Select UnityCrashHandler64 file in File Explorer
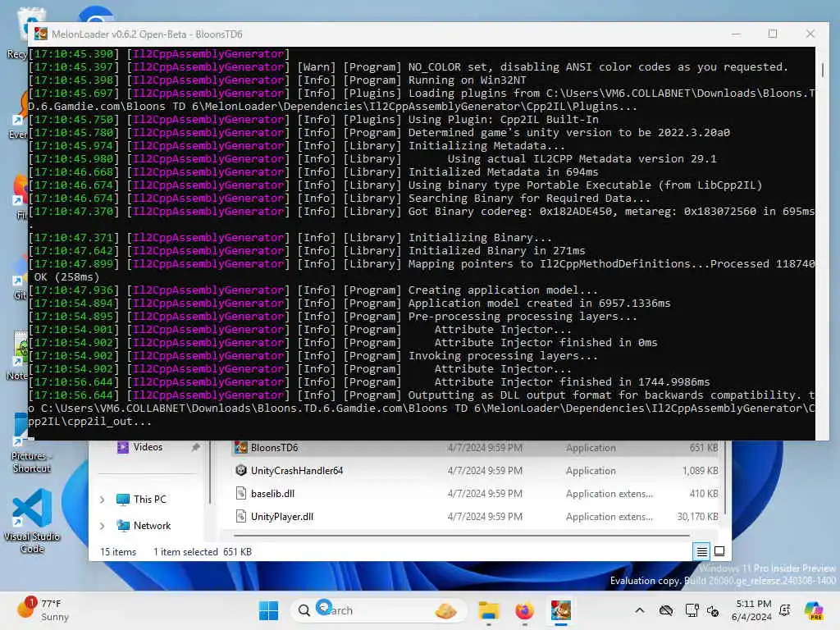840x630 pixels. (x=477, y=470)
